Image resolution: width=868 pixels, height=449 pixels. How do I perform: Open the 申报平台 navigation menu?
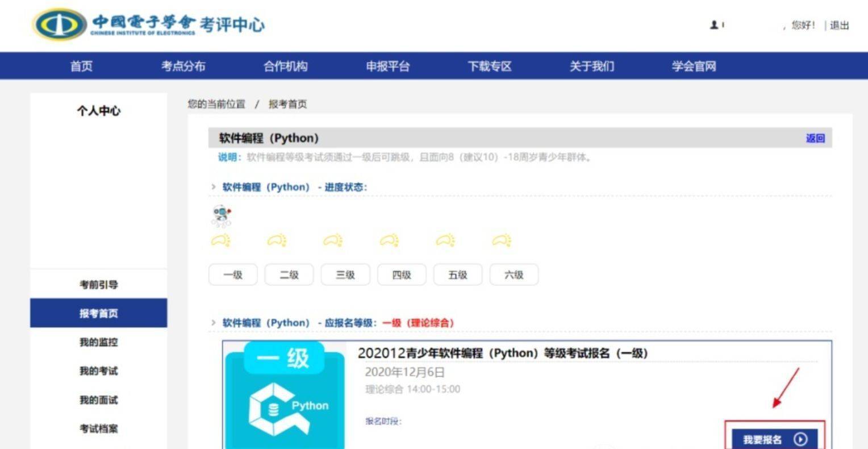(x=387, y=66)
